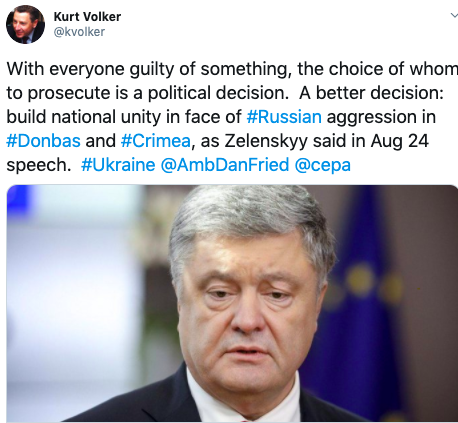Open the #Russian hashtag
458x423 pixels.
point(284,117)
